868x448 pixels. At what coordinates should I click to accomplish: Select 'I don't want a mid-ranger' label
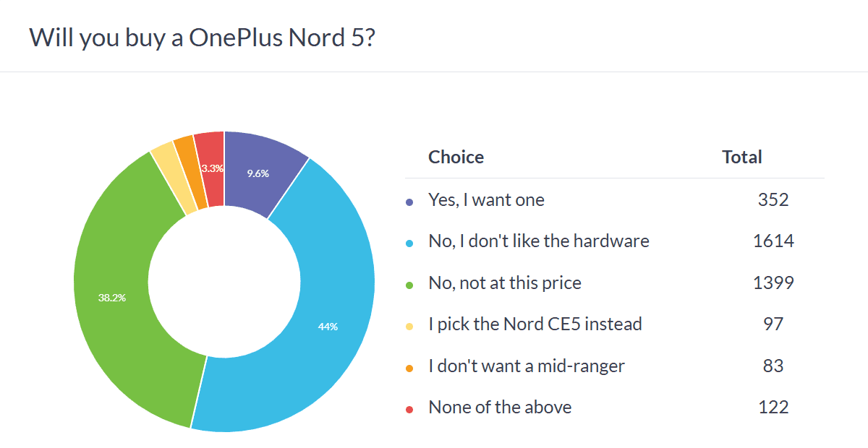pyautogui.click(x=527, y=366)
